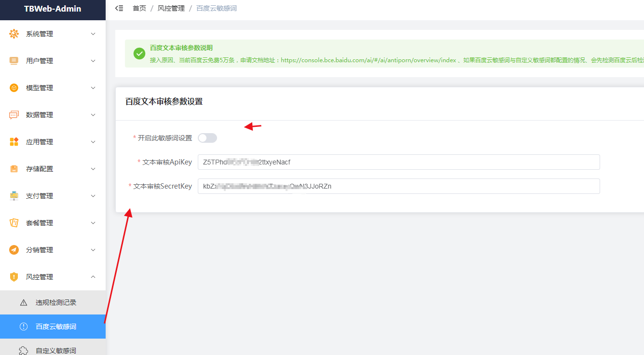Click the 分销管理 paper-plane icon
The height and width of the screenshot is (355, 644).
point(14,250)
